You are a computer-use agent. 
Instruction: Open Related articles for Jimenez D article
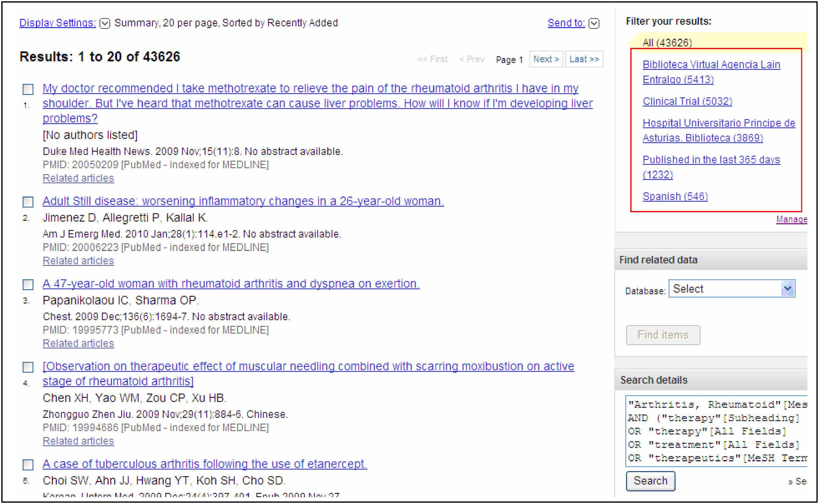pos(78,261)
